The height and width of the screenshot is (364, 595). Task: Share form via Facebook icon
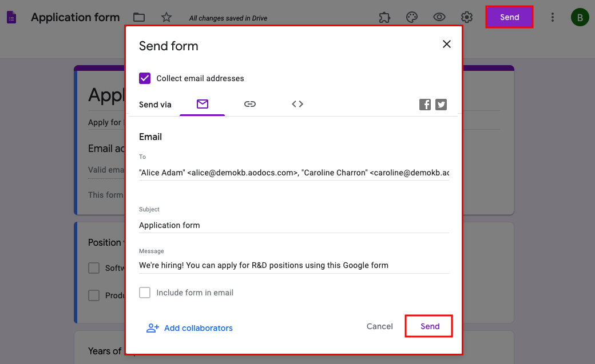[425, 105]
